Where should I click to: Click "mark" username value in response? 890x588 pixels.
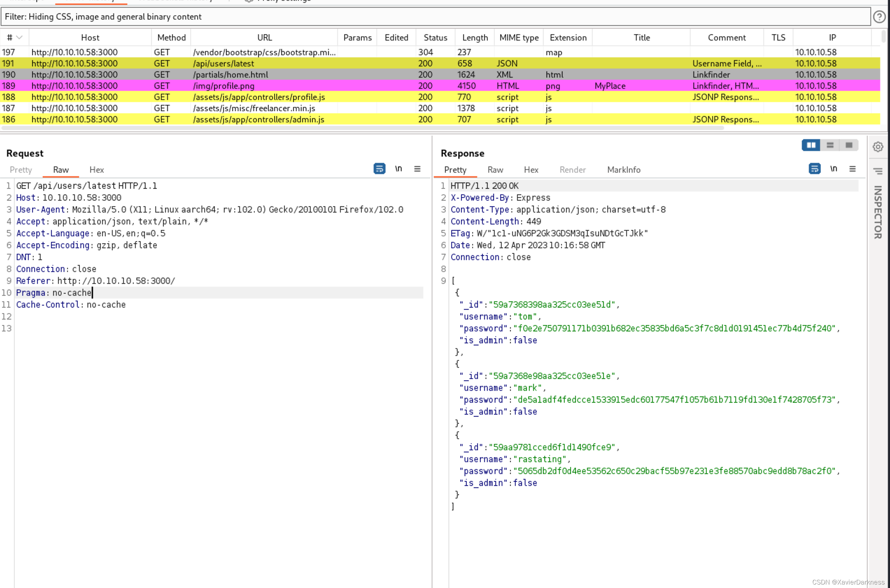527,388
